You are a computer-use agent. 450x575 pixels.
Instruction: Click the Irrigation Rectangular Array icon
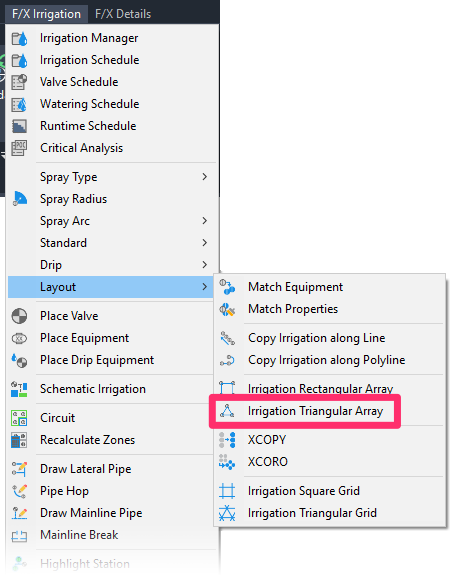coord(227,388)
